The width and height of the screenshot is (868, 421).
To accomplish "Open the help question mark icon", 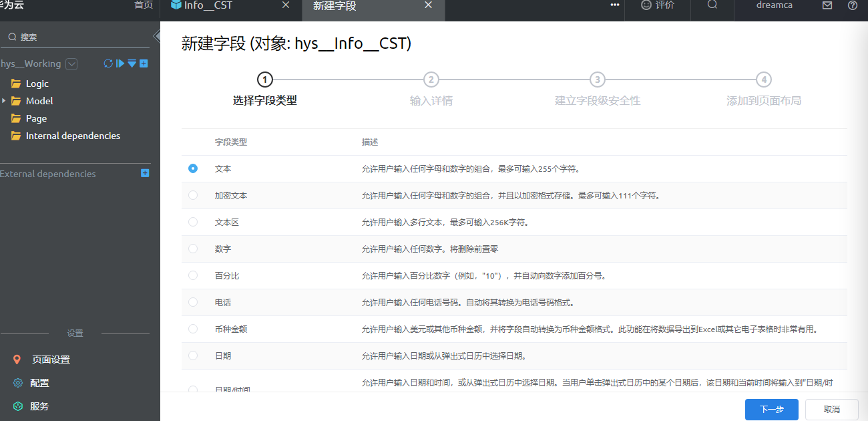I will click(x=853, y=5).
